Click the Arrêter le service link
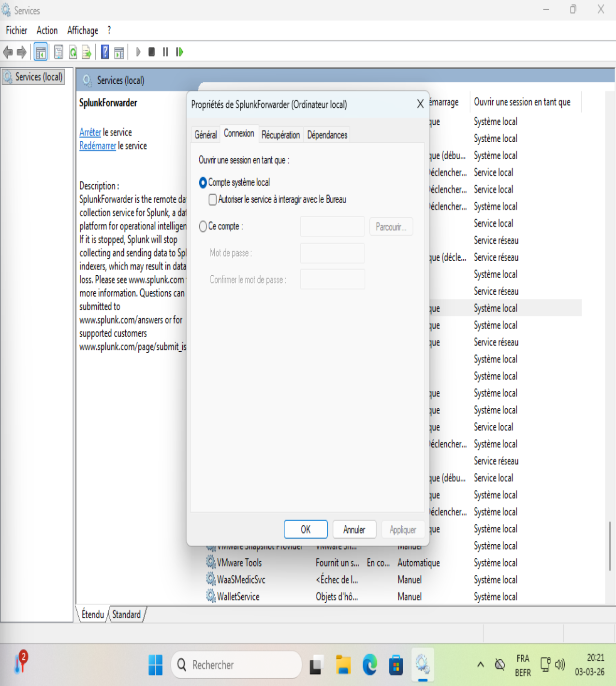Image resolution: width=616 pixels, height=686 pixels. pyautogui.click(x=90, y=132)
